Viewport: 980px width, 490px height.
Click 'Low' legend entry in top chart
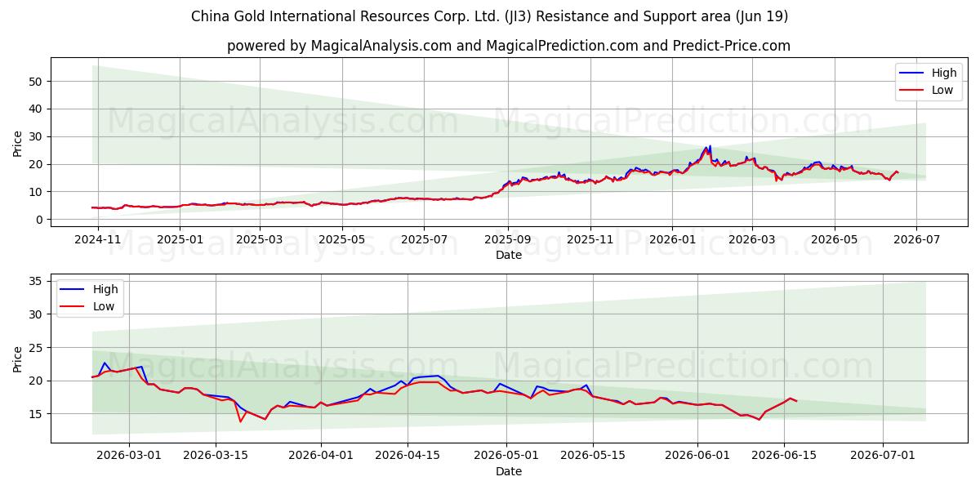pos(942,90)
